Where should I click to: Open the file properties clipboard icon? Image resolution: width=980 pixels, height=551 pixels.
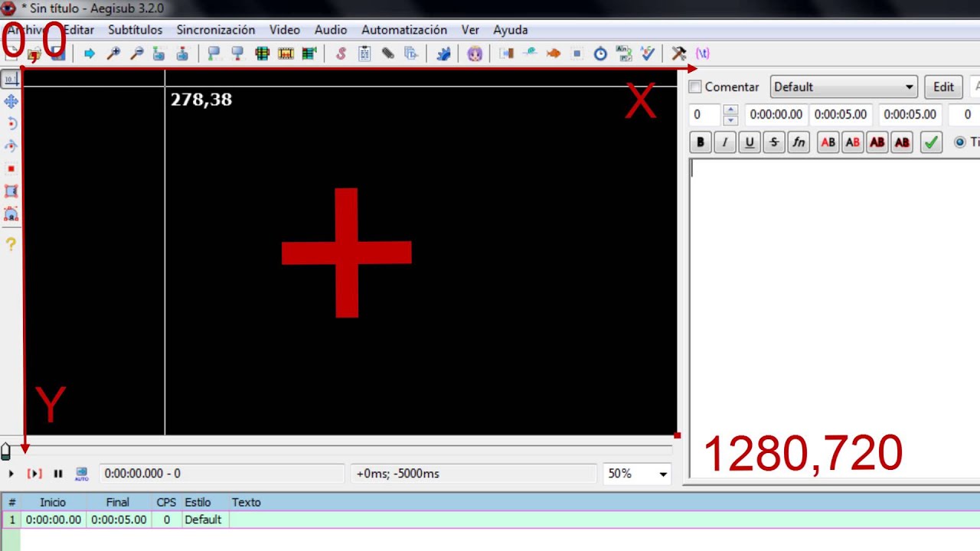364,54
